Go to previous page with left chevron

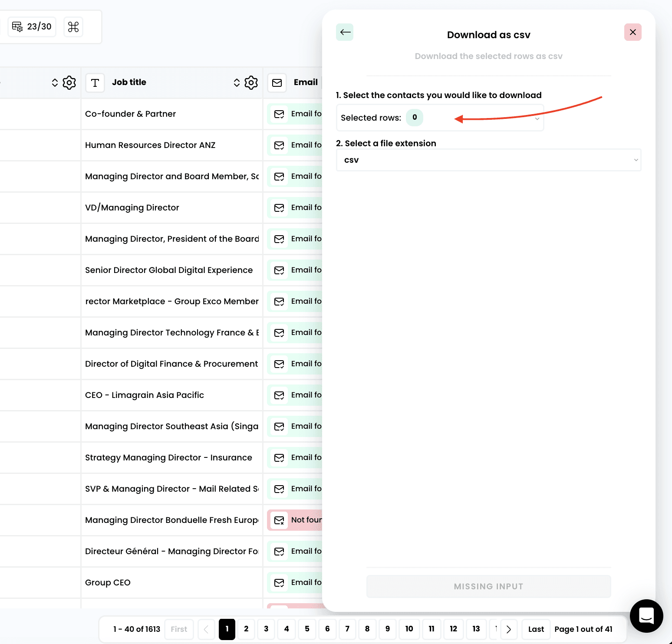tap(206, 629)
